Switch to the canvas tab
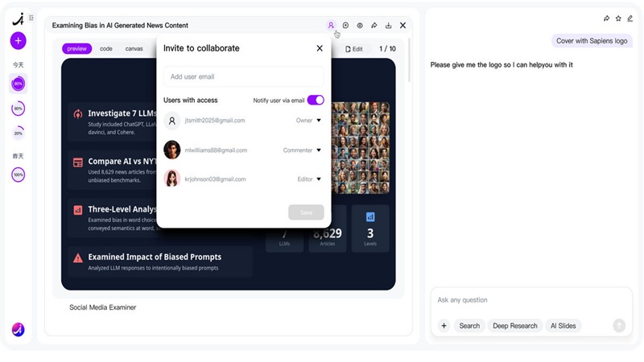Image resolution: width=644 pixels, height=362 pixels. [134, 49]
